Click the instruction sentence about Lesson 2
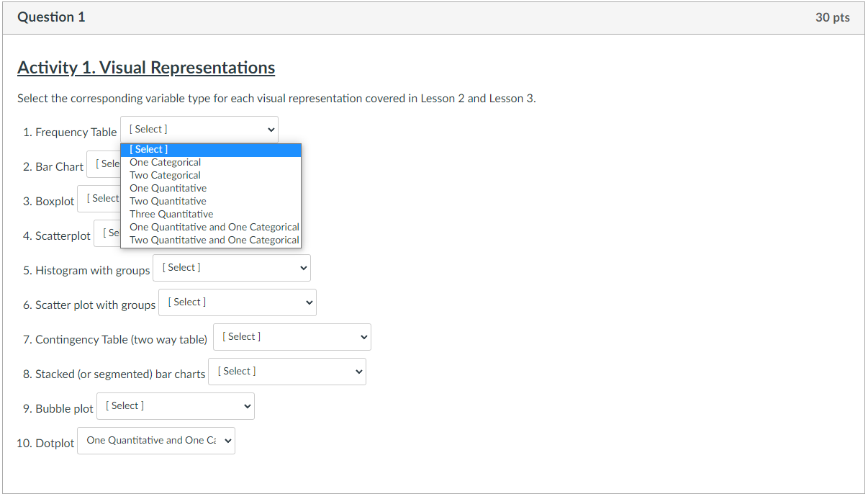Viewport: 868px width, 494px height. click(x=276, y=99)
